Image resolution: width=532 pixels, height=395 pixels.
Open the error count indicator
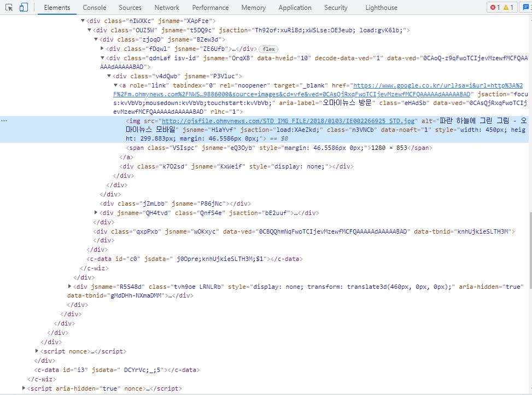(495, 8)
